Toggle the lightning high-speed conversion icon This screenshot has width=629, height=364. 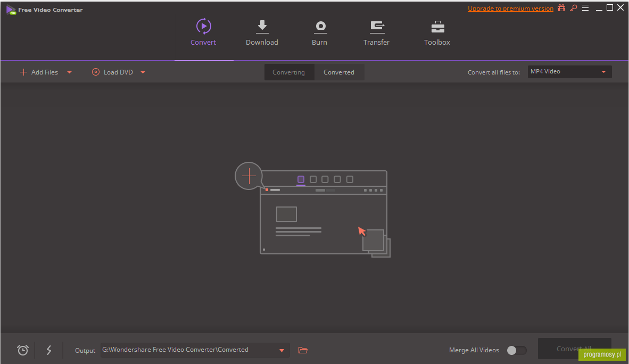click(49, 350)
